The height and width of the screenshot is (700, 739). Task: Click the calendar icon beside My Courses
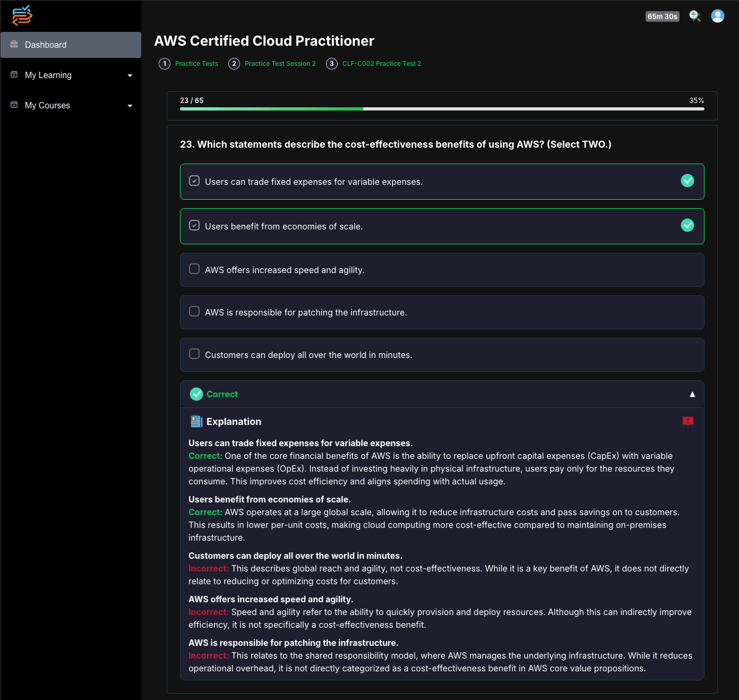pos(14,105)
